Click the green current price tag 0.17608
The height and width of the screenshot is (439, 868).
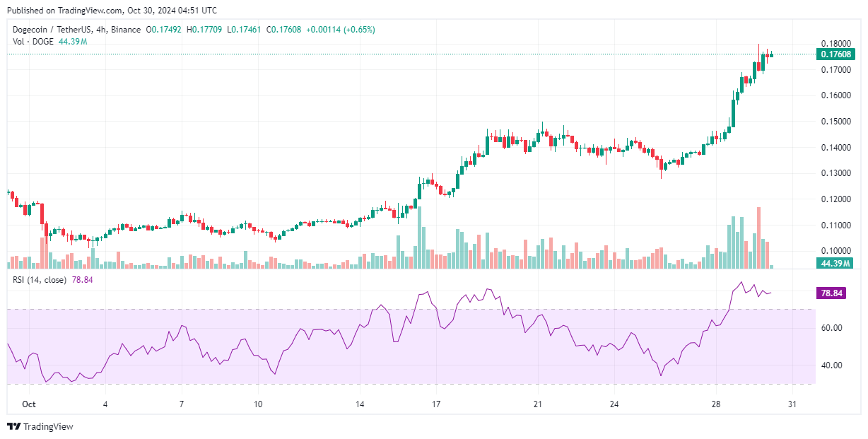[835, 54]
